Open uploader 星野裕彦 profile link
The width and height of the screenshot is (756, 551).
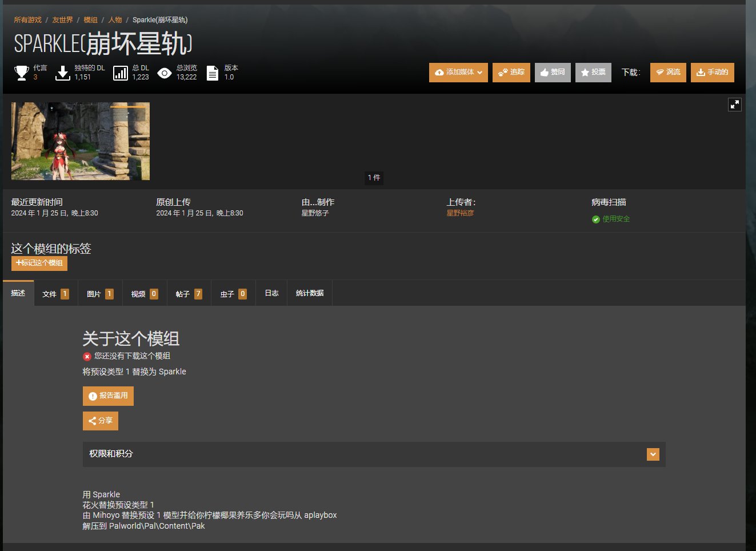(460, 213)
